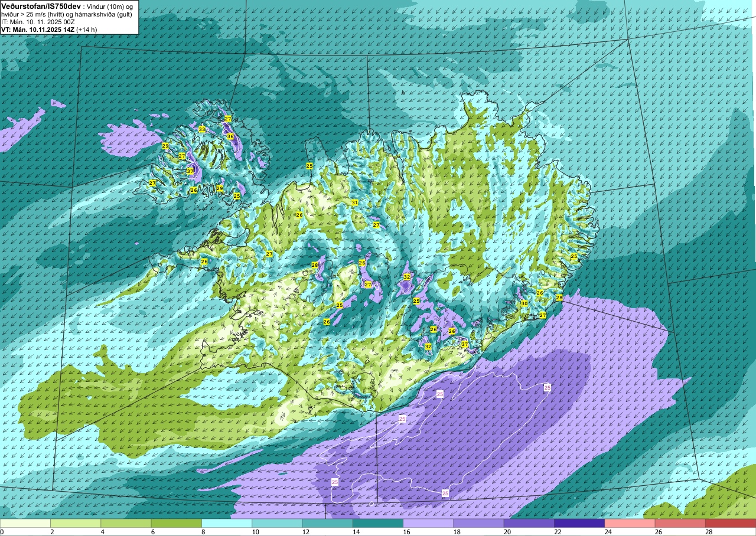The image size is (756, 536).
Task: Click the 18–20 m/s medium purple legend swatch
Action: tap(479, 523)
